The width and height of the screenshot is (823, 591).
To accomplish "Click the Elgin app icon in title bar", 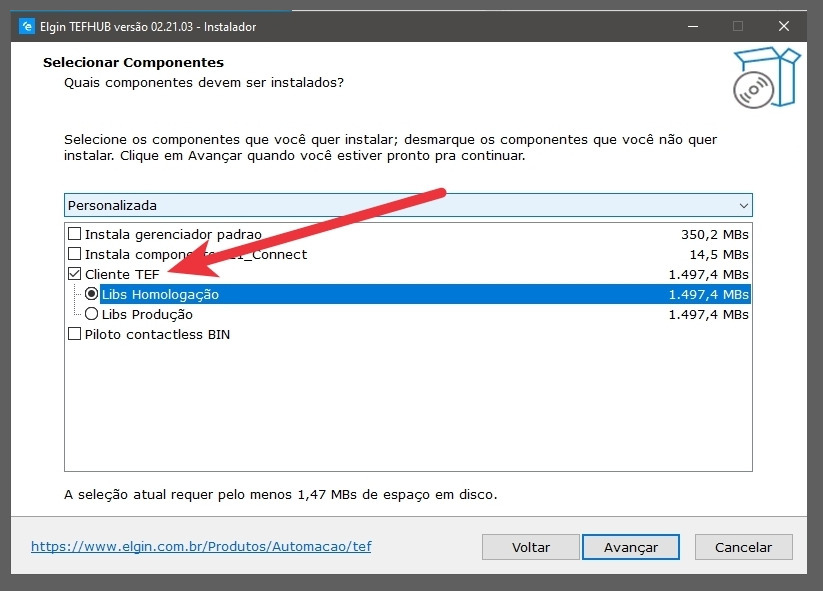I will point(27,26).
